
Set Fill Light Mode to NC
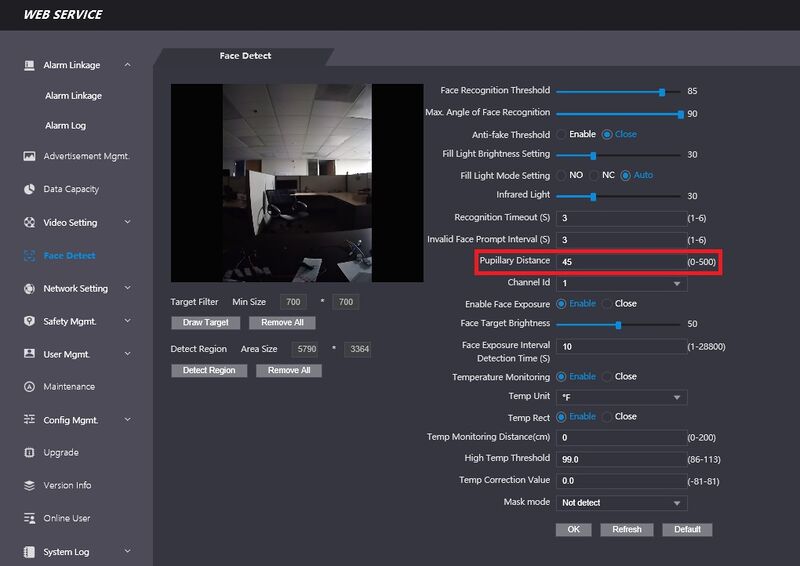coord(594,175)
